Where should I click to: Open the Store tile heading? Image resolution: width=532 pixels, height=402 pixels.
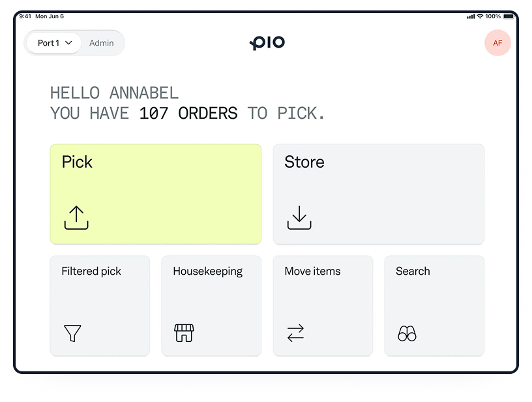click(304, 162)
